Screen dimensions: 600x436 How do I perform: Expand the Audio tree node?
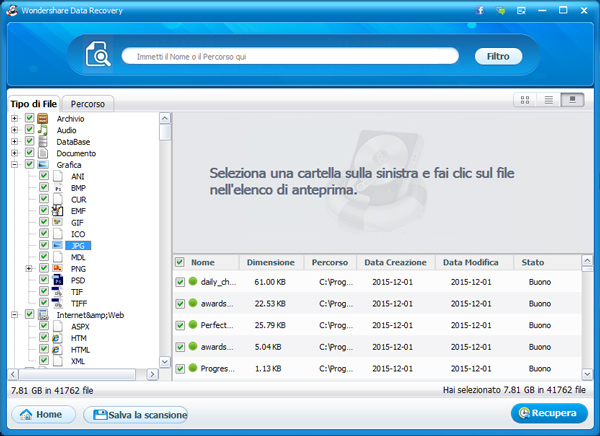(x=15, y=130)
